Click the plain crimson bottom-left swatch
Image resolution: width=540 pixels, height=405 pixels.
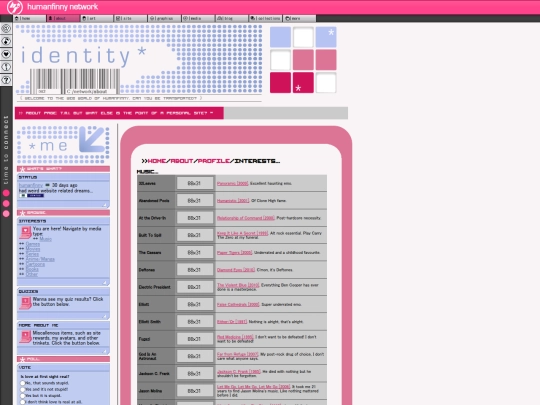click(280, 83)
